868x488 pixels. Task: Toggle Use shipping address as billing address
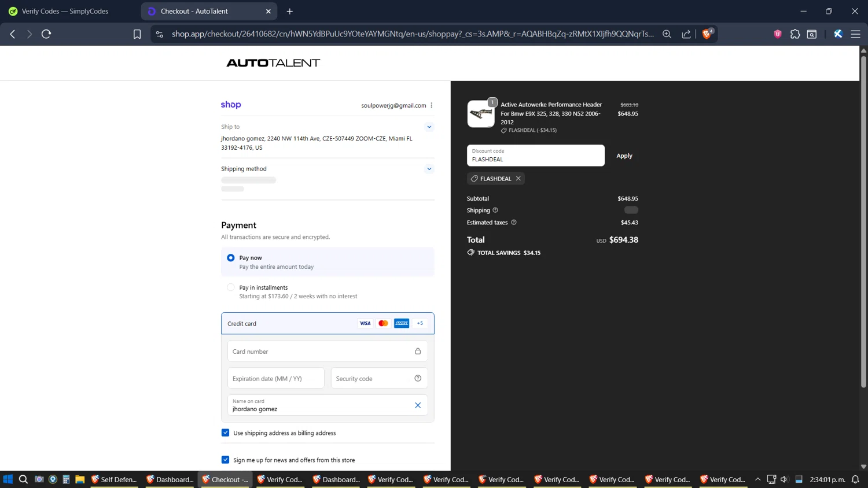(226, 432)
